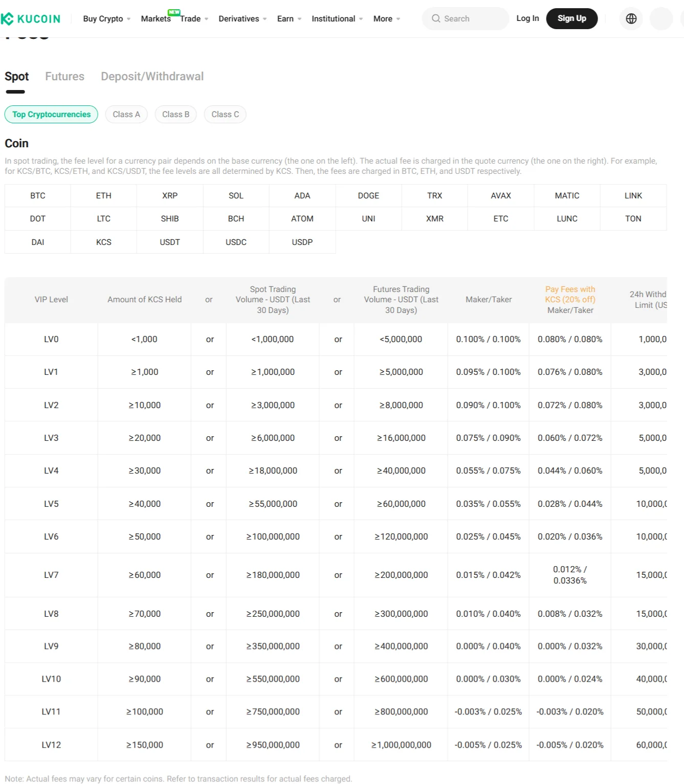This screenshot has width=684, height=784.
Task: Select the Class A filter
Action: point(126,114)
